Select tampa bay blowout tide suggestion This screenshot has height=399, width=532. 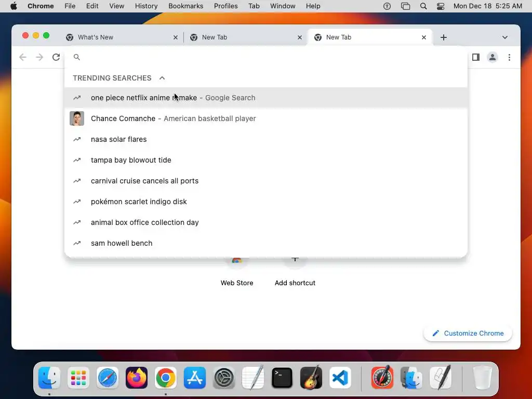[x=265, y=160]
